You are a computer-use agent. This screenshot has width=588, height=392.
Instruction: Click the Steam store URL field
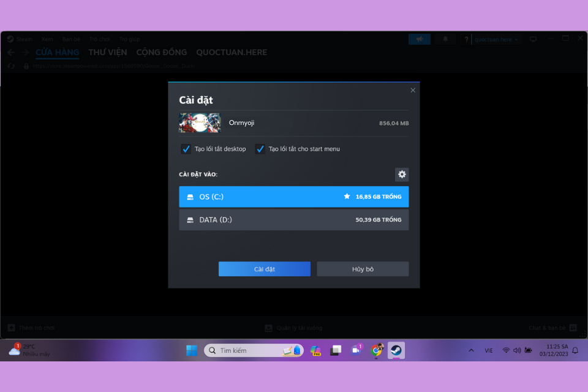point(114,66)
